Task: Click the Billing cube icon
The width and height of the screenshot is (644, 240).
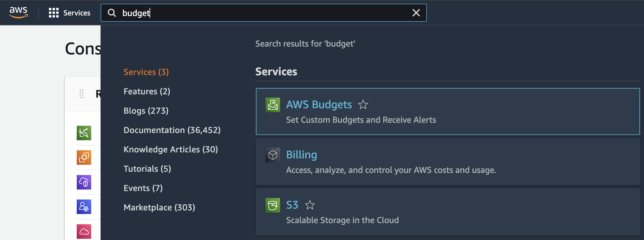Action: tap(273, 155)
